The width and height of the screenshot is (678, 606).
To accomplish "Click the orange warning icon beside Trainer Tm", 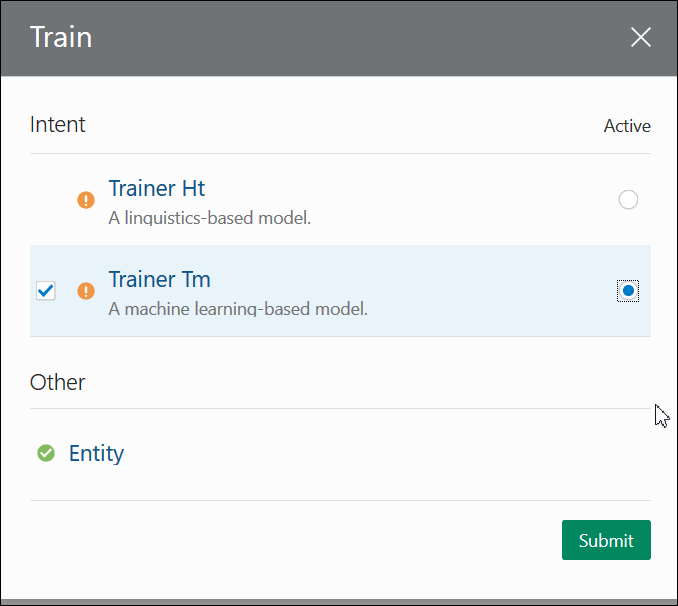I will (86, 291).
